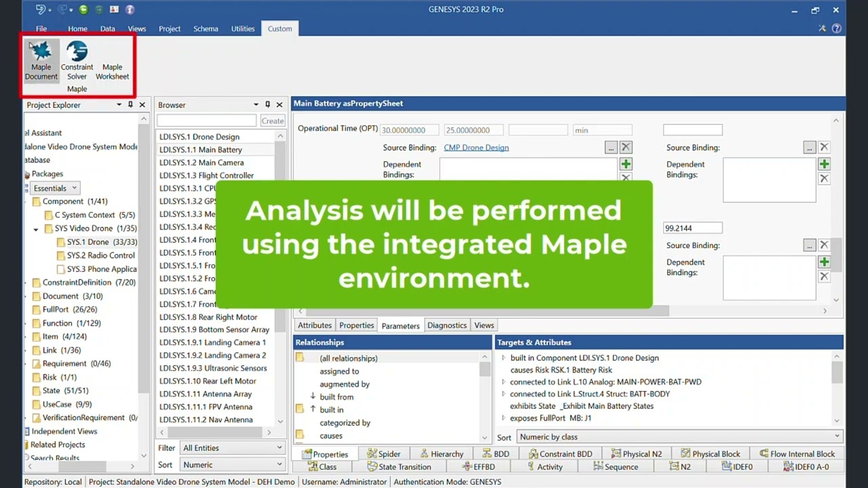Clear source binding below 99.2144 field
Viewport: 868px width, 488px height.
[x=824, y=245]
